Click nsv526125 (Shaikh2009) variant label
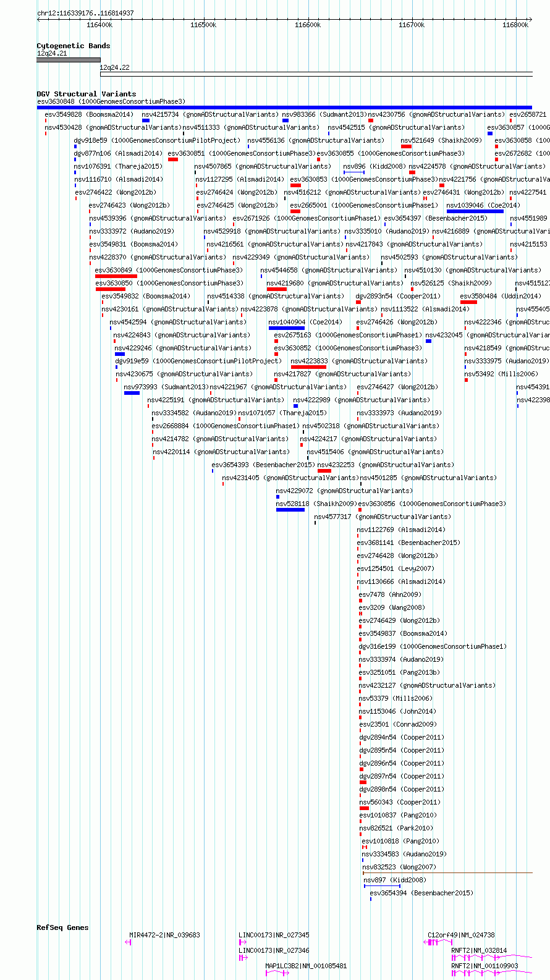Image resolution: width=550 pixels, height=980 pixels. [452, 283]
